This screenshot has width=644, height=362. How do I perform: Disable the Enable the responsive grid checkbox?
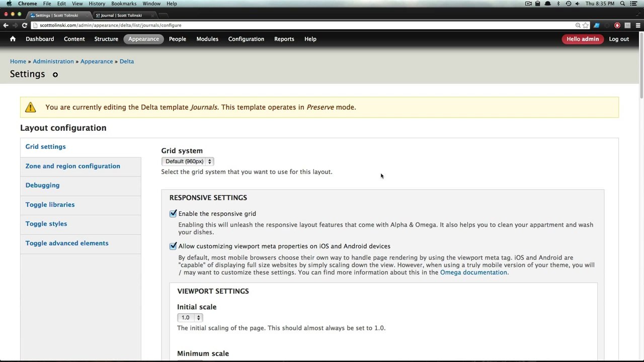coord(173,214)
